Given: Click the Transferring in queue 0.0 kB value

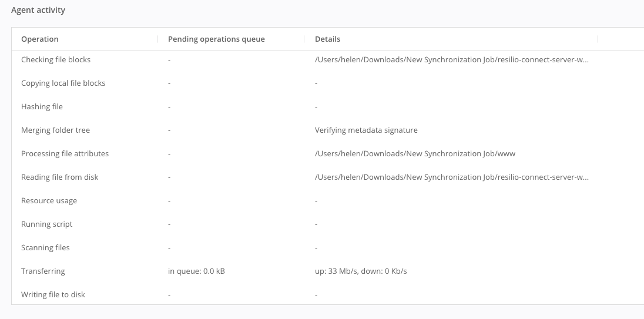Looking at the screenshot, I should [x=196, y=271].
